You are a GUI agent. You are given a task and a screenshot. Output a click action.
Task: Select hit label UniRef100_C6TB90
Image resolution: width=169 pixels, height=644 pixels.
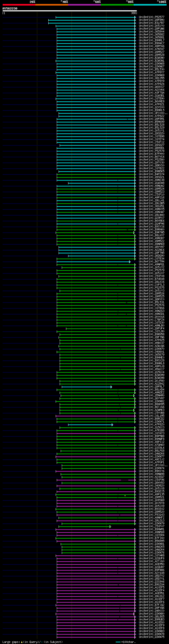(x=152, y=99)
